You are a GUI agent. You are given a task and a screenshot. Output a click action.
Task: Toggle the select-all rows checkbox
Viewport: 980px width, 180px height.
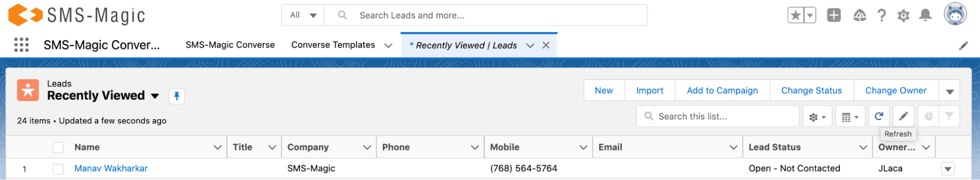pyautogui.click(x=58, y=147)
